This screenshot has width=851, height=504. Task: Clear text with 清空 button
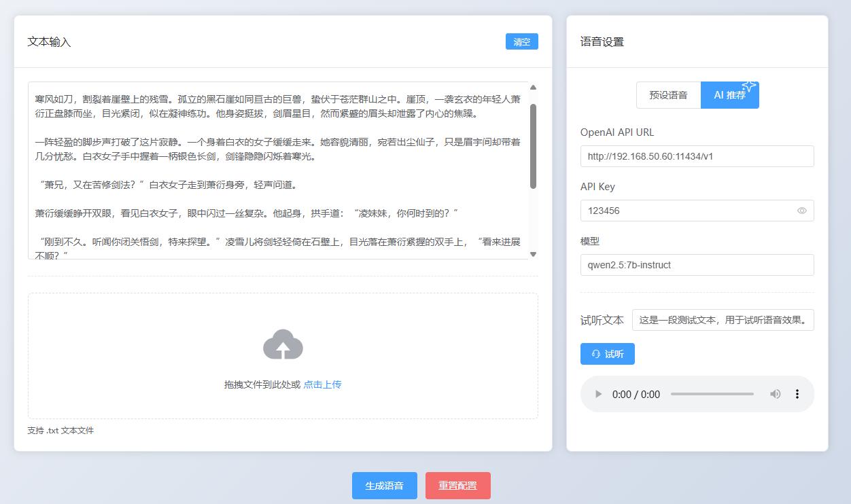521,42
